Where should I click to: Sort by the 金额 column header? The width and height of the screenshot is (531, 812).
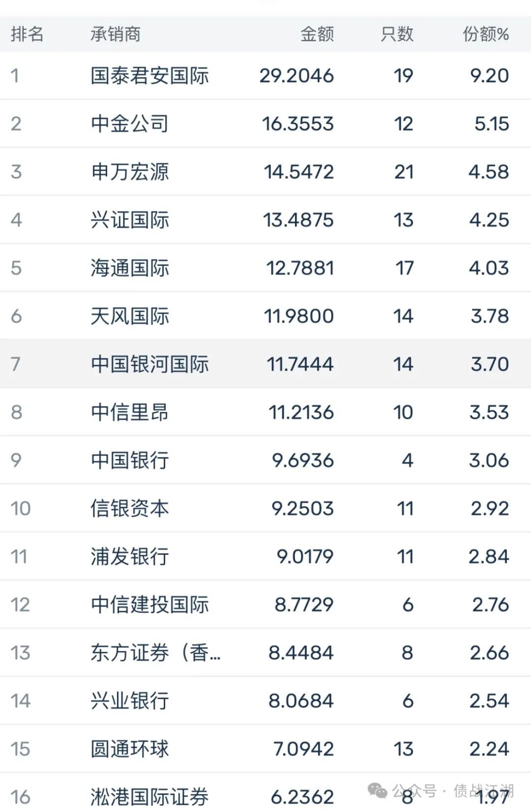point(317,34)
